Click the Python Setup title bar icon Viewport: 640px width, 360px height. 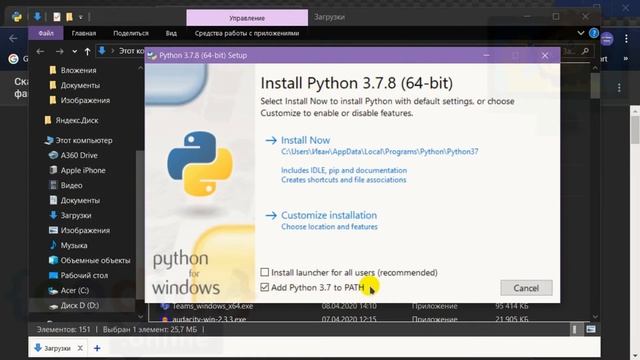pos(152,56)
